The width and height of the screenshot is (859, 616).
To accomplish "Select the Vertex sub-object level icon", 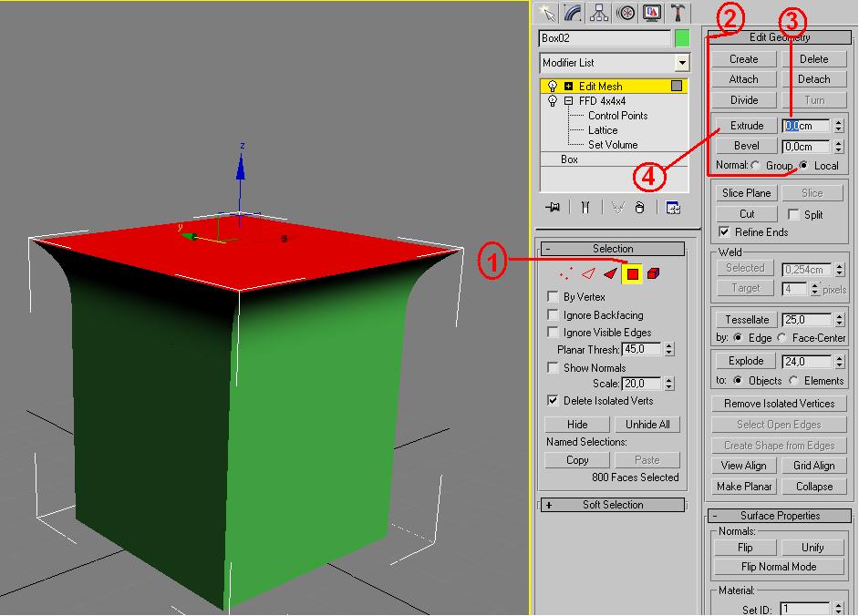I will [x=565, y=272].
